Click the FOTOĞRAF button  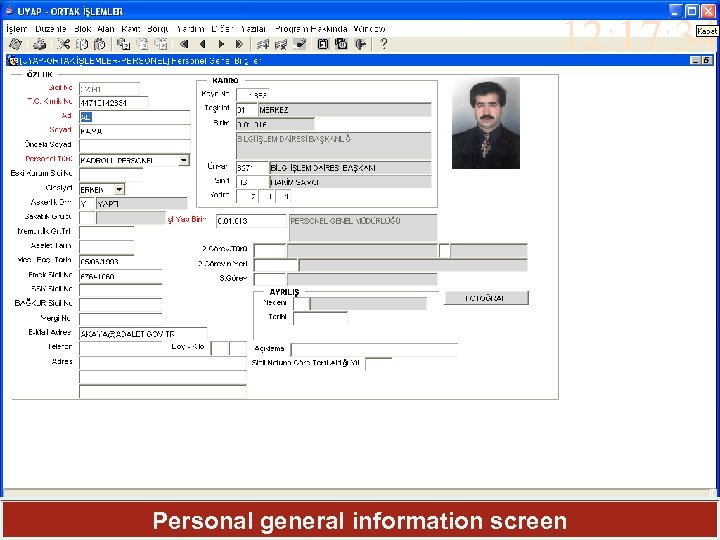[486, 298]
